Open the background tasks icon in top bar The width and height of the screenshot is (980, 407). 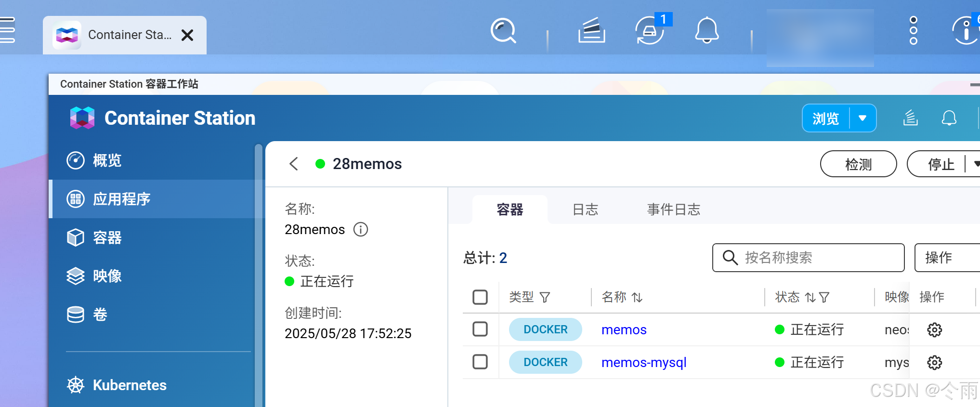[x=592, y=31]
